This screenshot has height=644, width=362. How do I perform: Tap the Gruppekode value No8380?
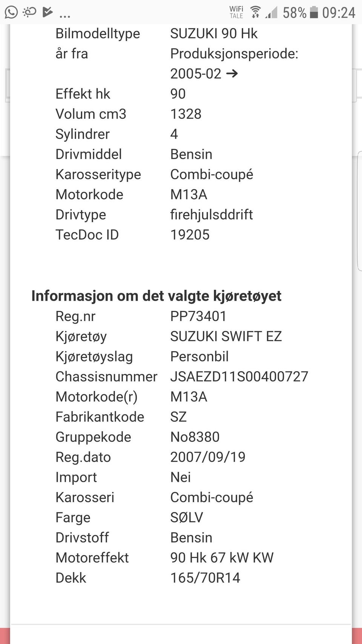tap(195, 437)
